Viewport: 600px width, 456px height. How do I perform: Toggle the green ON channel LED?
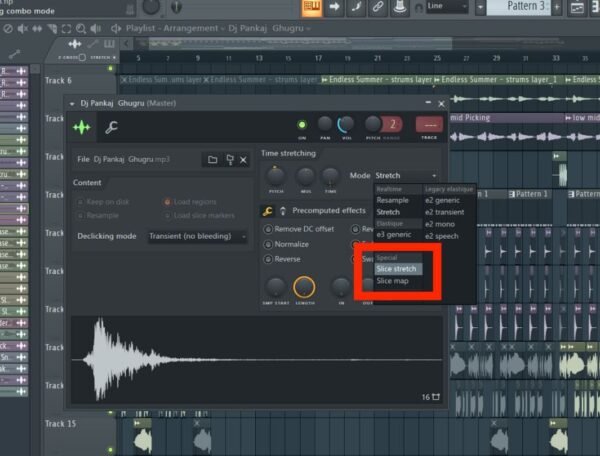pyautogui.click(x=302, y=125)
